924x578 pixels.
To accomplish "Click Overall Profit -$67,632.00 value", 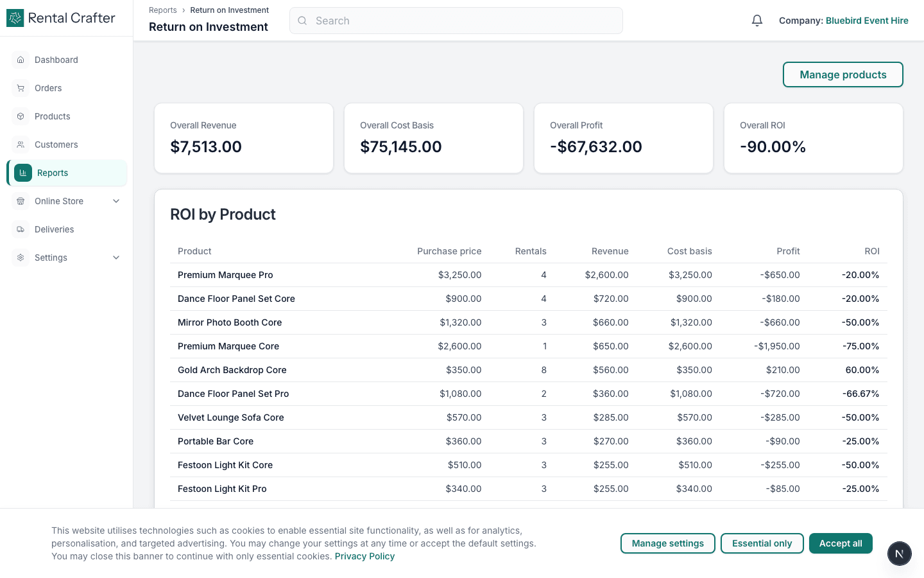I will (596, 146).
